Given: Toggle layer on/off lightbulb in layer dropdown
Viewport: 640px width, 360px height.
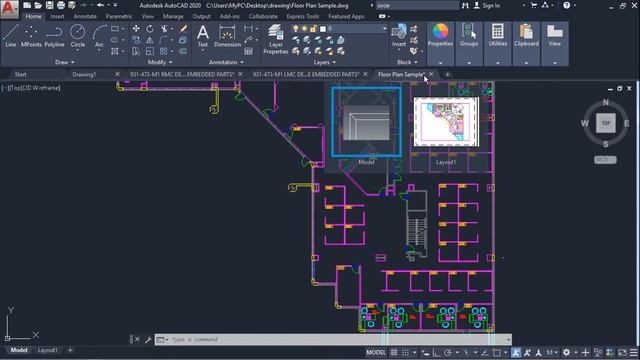Looking at the screenshot, I should 296,29.
